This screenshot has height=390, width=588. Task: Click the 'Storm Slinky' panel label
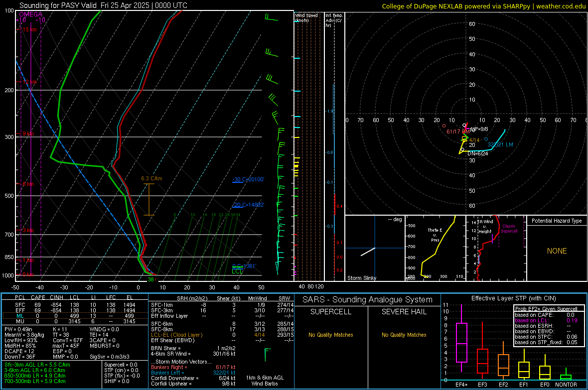click(x=361, y=278)
